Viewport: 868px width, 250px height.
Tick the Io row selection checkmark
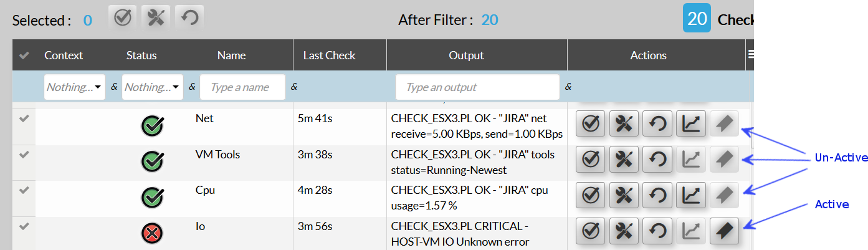[x=24, y=226]
